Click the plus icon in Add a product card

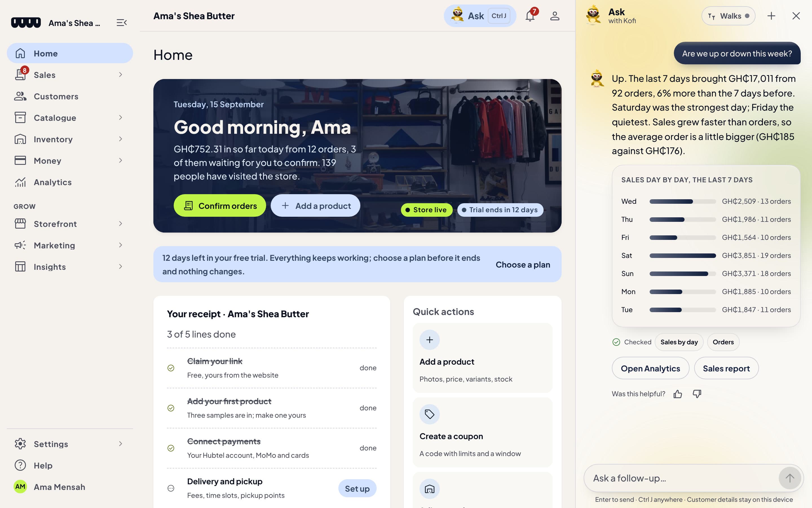[x=429, y=340]
